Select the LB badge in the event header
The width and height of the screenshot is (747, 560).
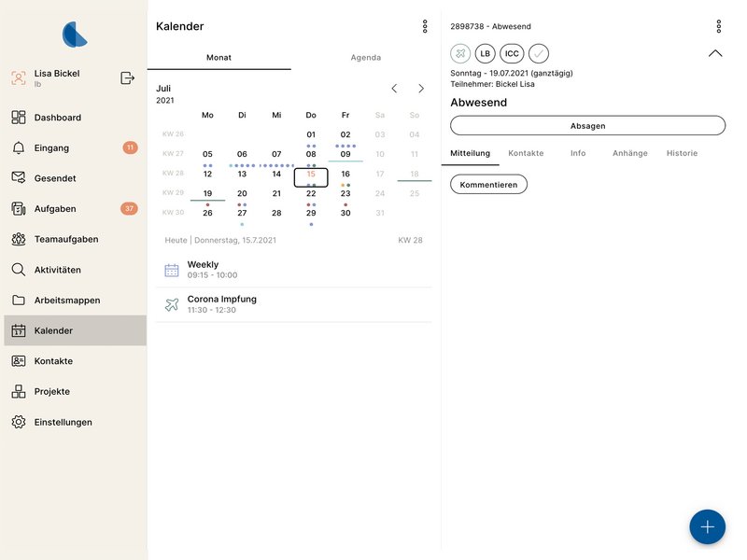(x=485, y=53)
